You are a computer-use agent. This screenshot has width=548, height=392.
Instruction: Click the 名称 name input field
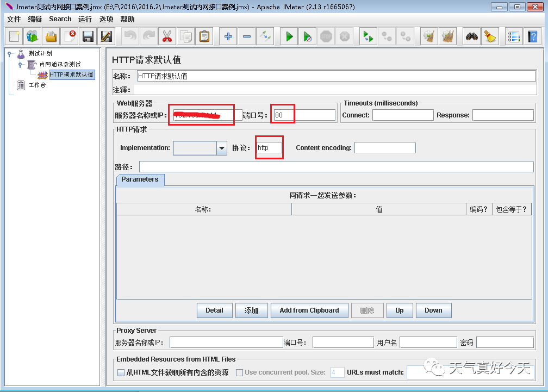click(336, 76)
